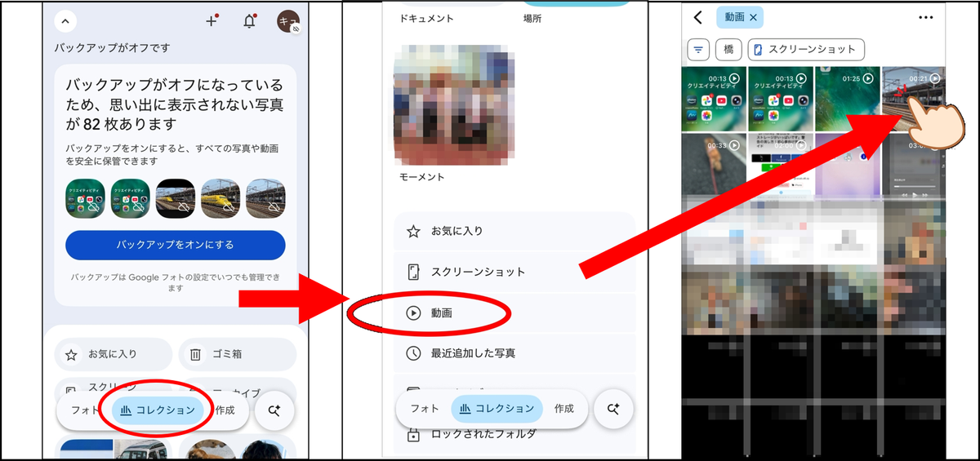This screenshot has width=980, height=461.
Task: Open the 02:00 video thumbnail
Action: point(781,166)
